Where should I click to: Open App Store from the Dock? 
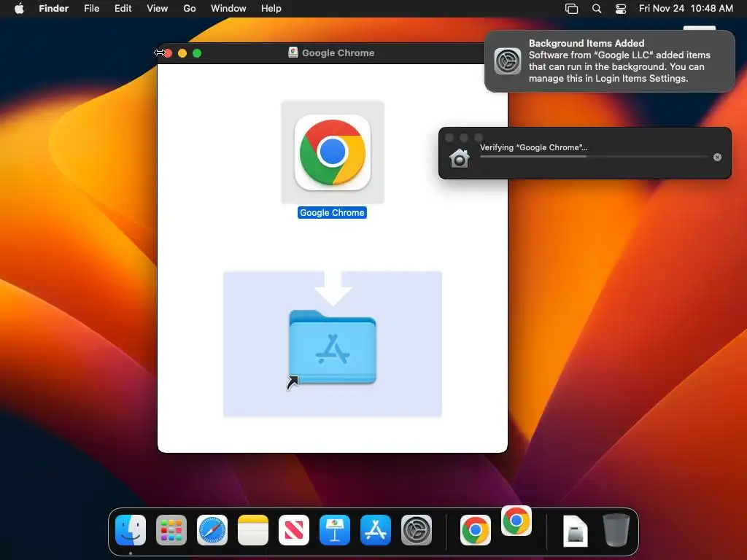pyautogui.click(x=376, y=530)
